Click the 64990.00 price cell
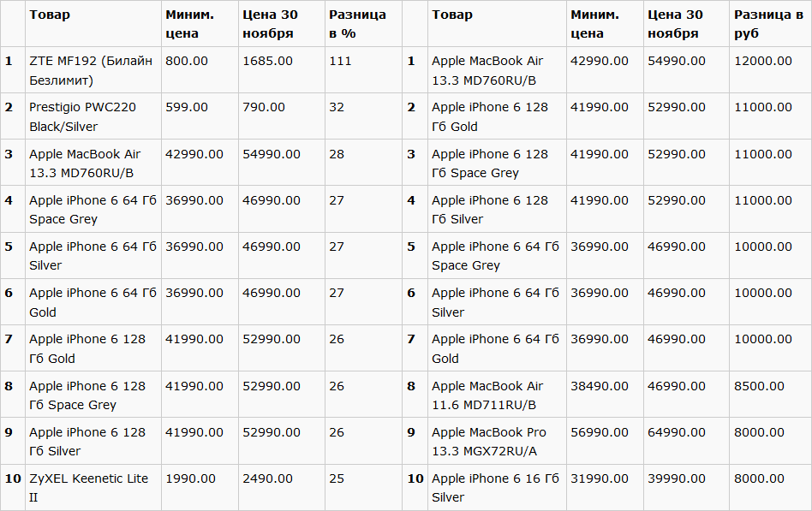Viewport: 812px width, 511px height. click(677, 432)
